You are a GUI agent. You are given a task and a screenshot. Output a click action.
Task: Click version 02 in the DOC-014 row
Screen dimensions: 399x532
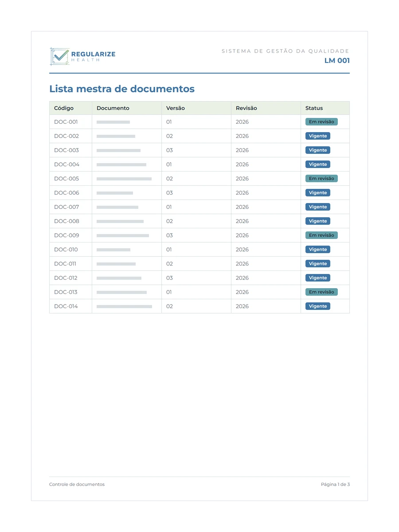point(169,306)
